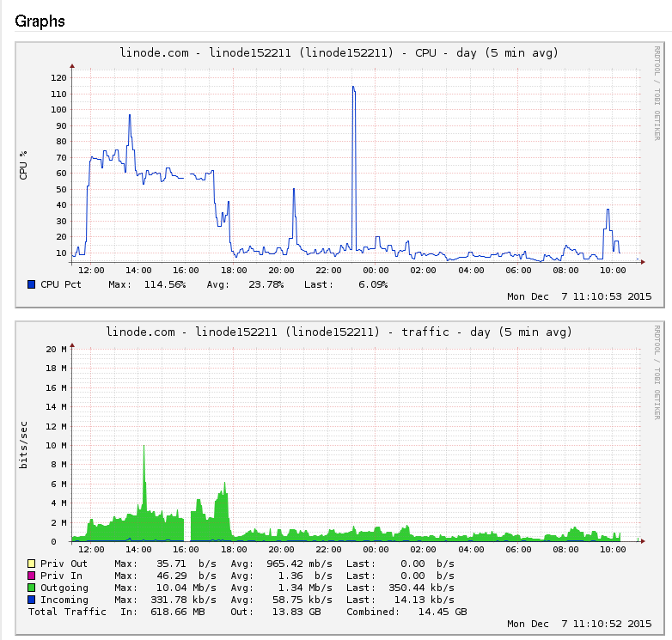Viewport: 672px width, 640px height.
Task: Click the CPU day graph title
Action: [x=339, y=53]
